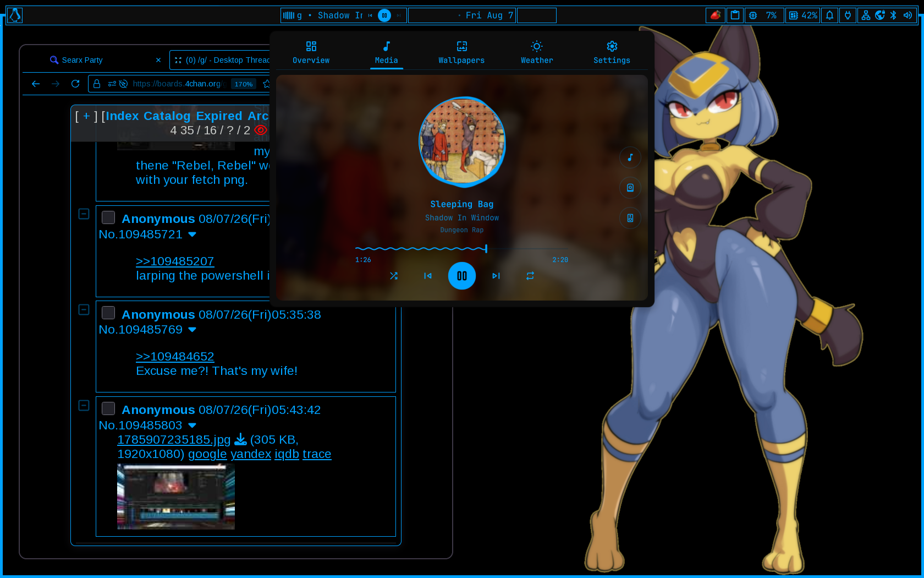This screenshot has width=924, height=578.
Task: Open CPU usage monitor showing 7%
Action: click(764, 15)
